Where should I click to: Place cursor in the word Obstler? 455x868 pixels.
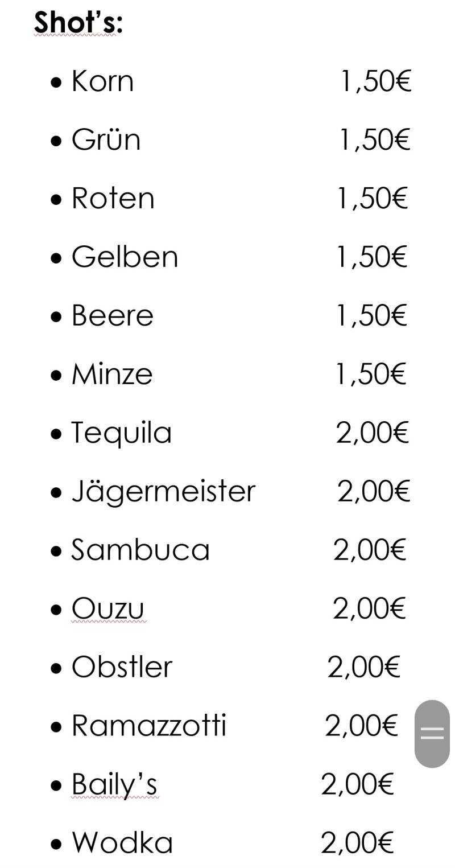[122, 667]
